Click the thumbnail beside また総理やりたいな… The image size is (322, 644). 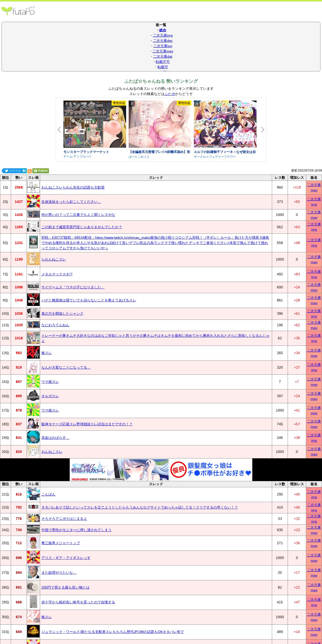(x=33, y=573)
